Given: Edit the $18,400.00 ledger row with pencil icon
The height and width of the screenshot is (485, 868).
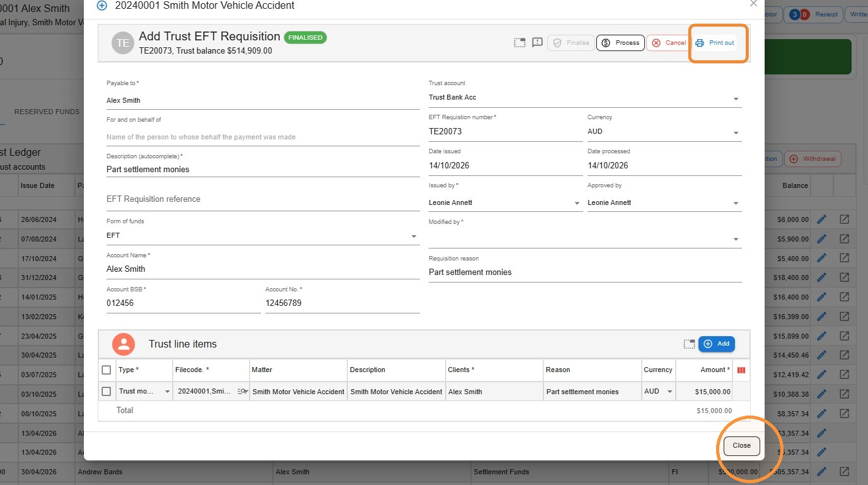Looking at the screenshot, I should tap(821, 278).
